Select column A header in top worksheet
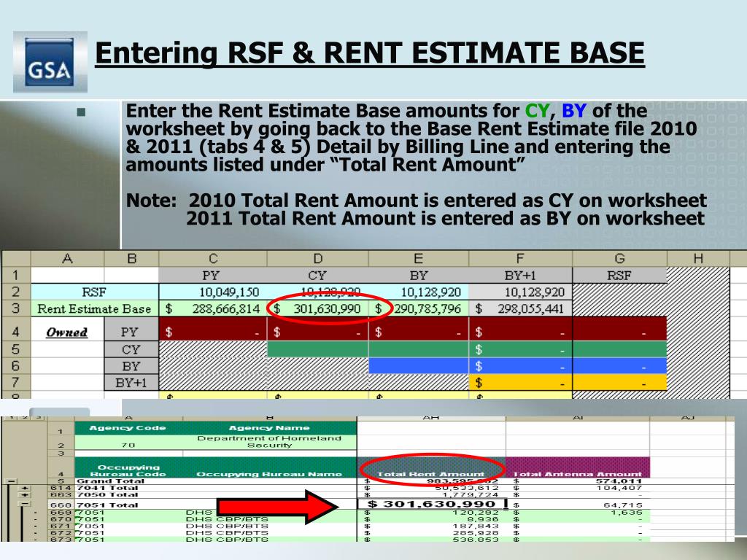 click(67, 259)
